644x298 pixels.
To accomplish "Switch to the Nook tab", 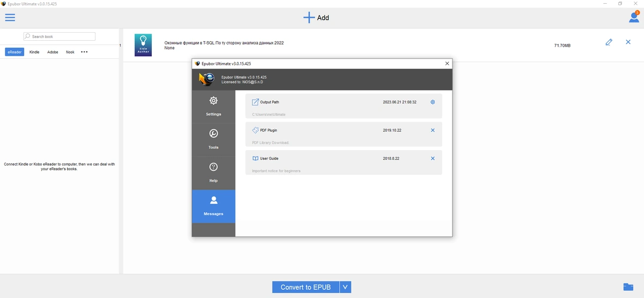I will pos(70,52).
